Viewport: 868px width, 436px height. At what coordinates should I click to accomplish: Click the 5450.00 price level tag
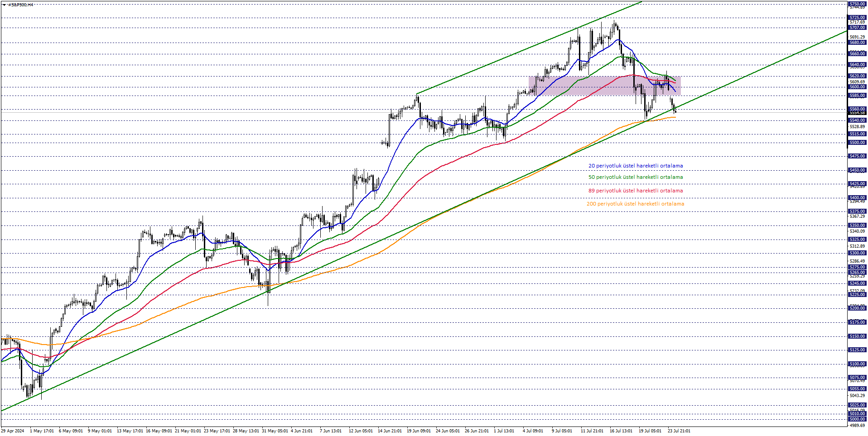(x=857, y=170)
